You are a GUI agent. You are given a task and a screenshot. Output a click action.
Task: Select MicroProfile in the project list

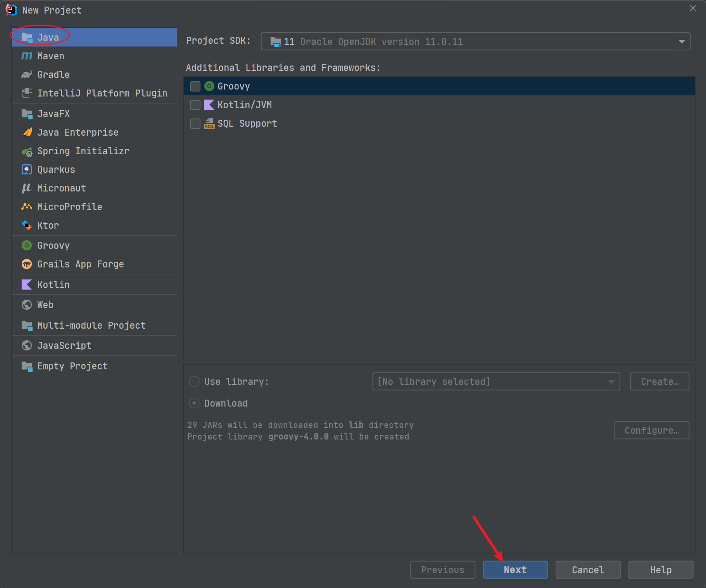pos(94,207)
